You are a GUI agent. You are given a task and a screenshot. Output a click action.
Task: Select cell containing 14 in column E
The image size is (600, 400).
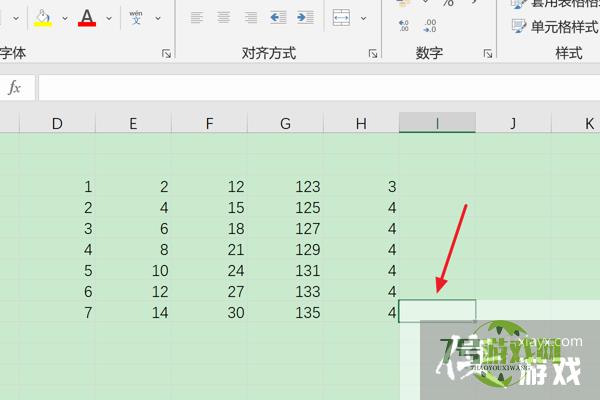(133, 313)
